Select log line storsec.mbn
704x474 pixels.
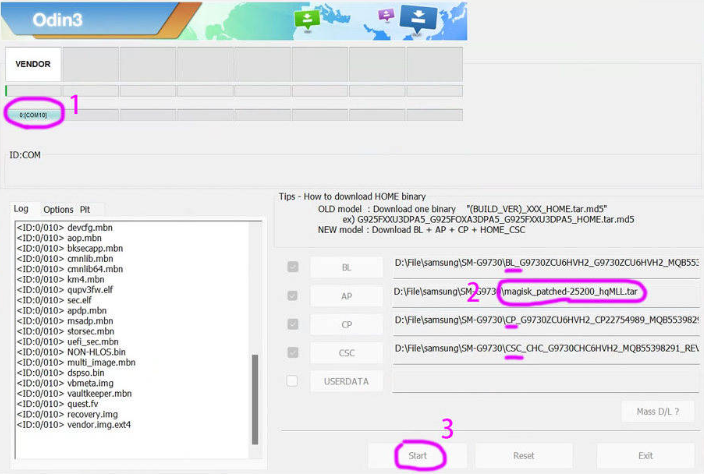tap(66, 331)
